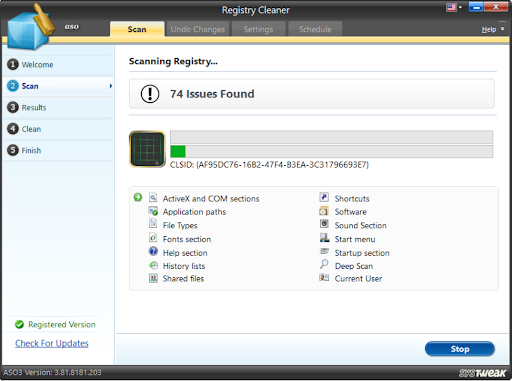Click the 74 Issues Found text
512x381 pixels.
coord(212,94)
